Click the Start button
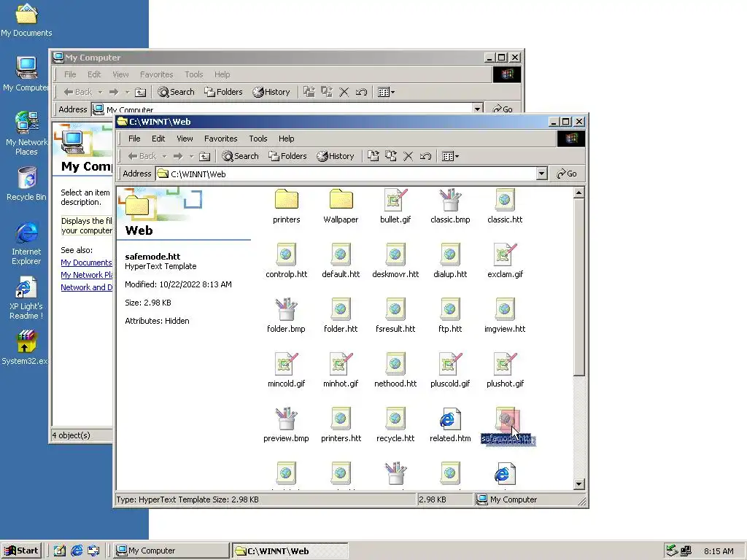Screen dimensions: 747x560 (x=21, y=551)
